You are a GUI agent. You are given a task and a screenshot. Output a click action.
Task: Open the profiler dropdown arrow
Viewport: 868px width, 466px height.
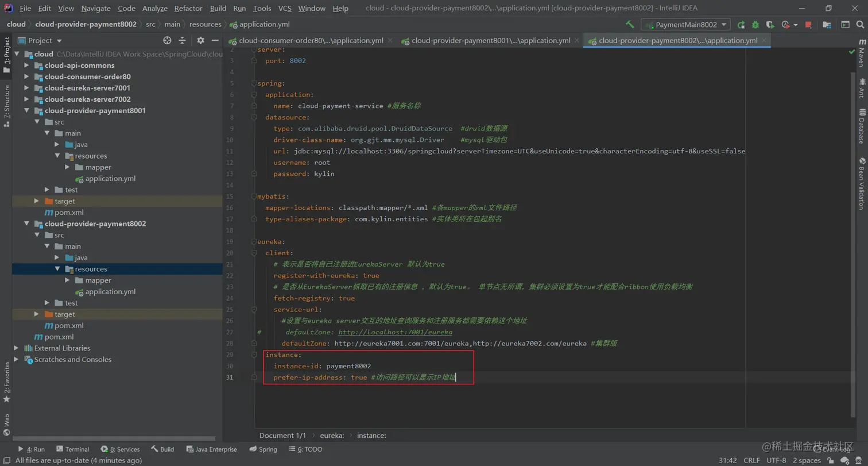click(796, 25)
